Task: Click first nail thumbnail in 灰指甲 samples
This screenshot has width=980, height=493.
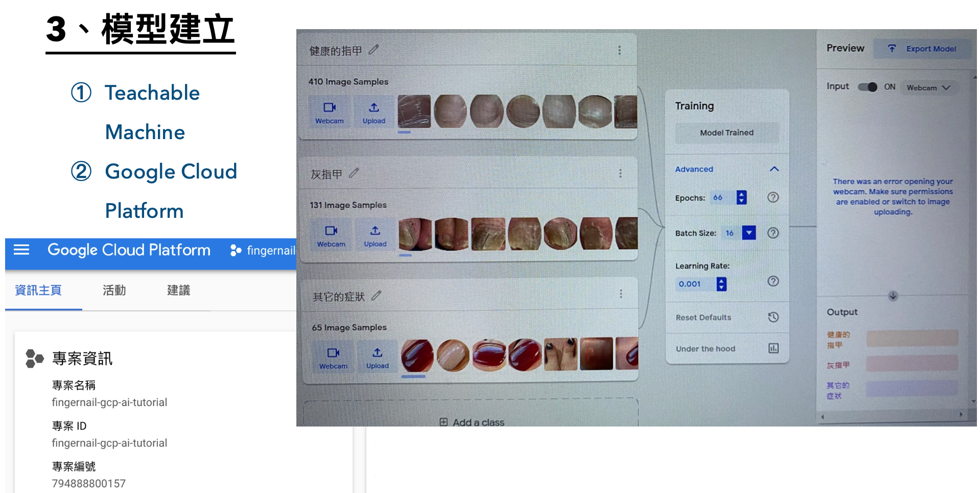Action: 415,234
